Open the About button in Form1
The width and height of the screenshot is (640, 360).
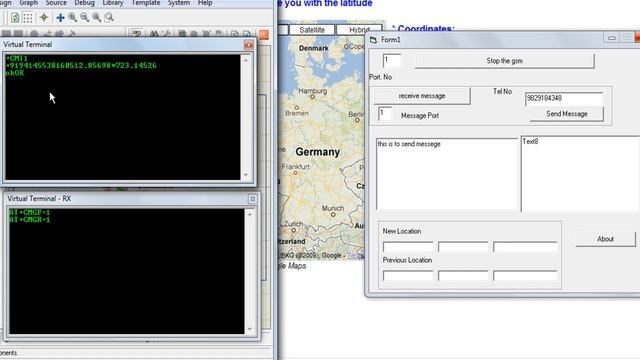click(605, 239)
